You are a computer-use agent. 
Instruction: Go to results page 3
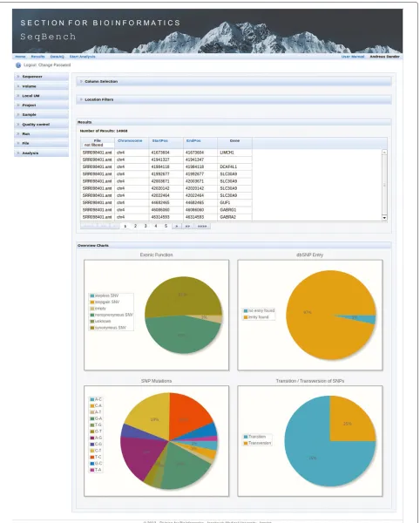146,226
